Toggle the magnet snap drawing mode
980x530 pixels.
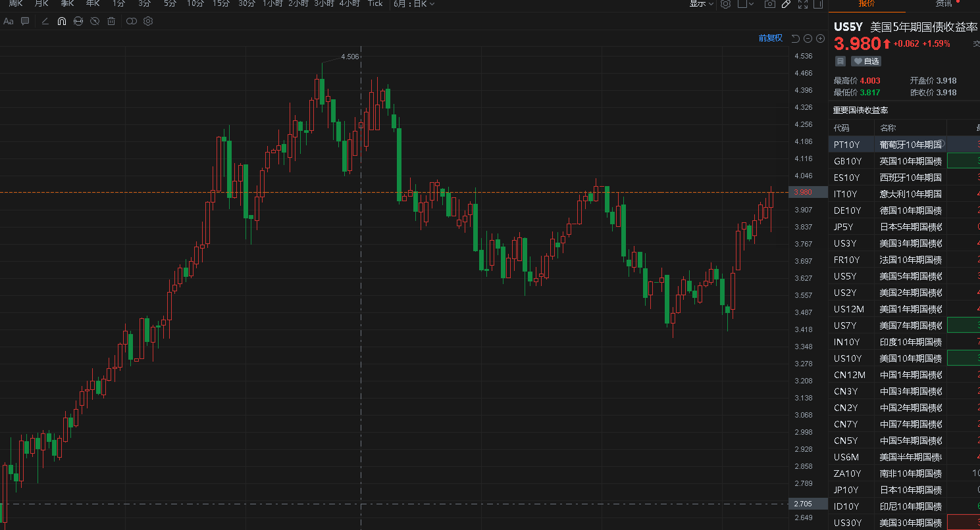click(x=62, y=21)
